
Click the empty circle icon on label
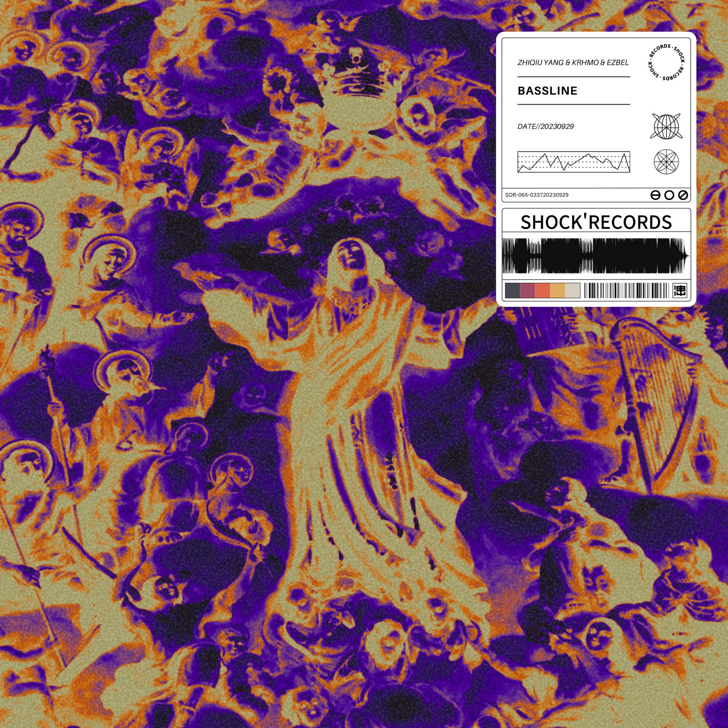pos(669,195)
